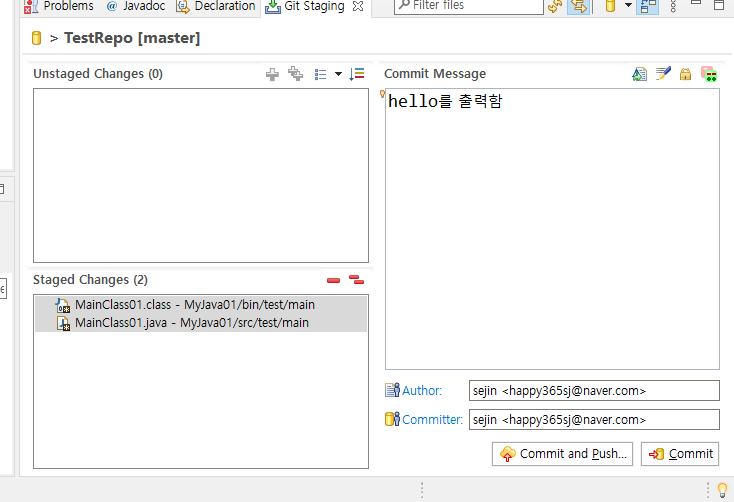Open the View Menu three-dots icon
Screen dimensions: 734x502
tap(673, 6)
